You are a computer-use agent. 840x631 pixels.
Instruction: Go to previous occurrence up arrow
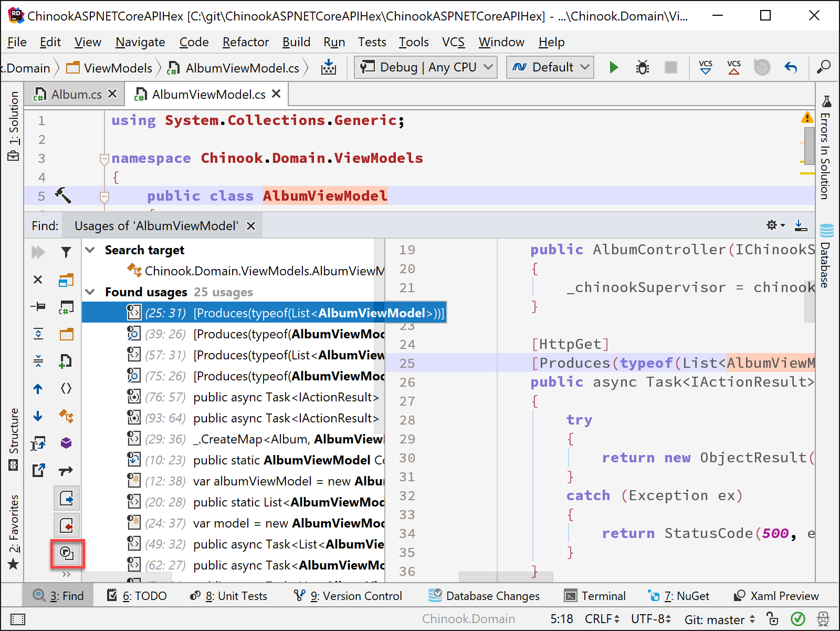[38, 389]
